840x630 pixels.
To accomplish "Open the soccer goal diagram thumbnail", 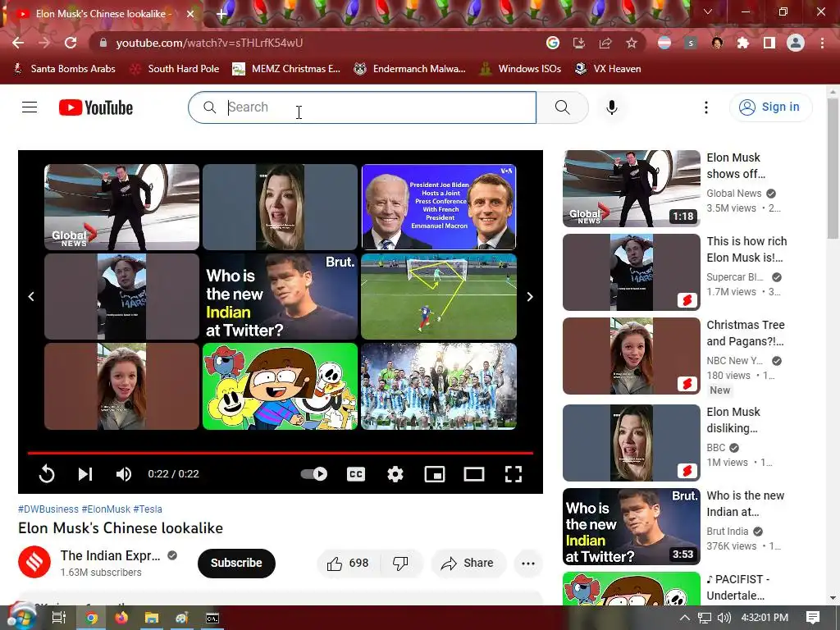I will 439,297.
